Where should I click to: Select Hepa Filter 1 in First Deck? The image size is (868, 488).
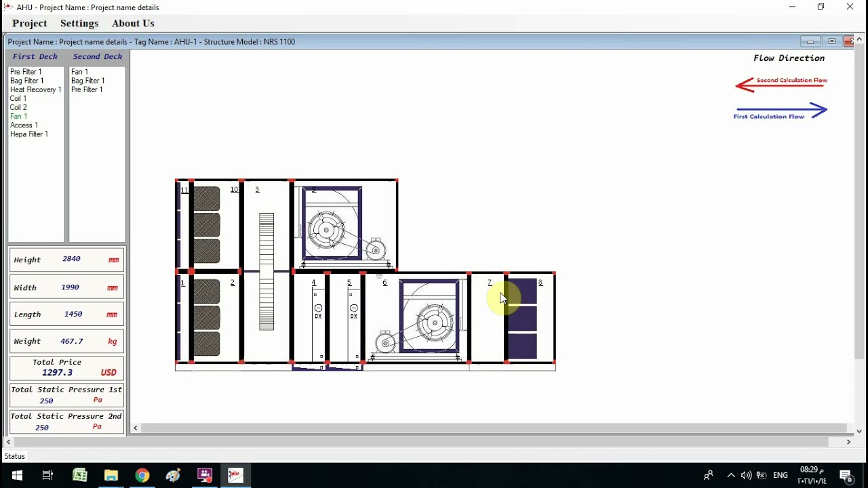(x=29, y=134)
